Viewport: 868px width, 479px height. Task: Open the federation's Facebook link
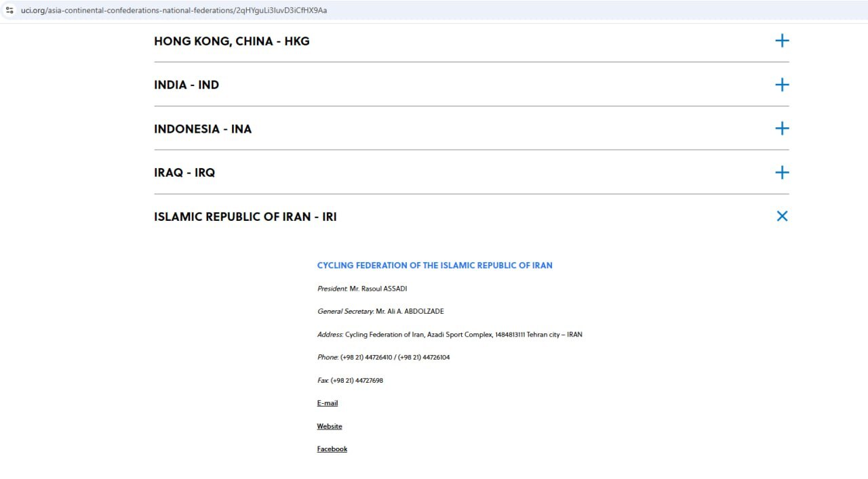pos(332,449)
